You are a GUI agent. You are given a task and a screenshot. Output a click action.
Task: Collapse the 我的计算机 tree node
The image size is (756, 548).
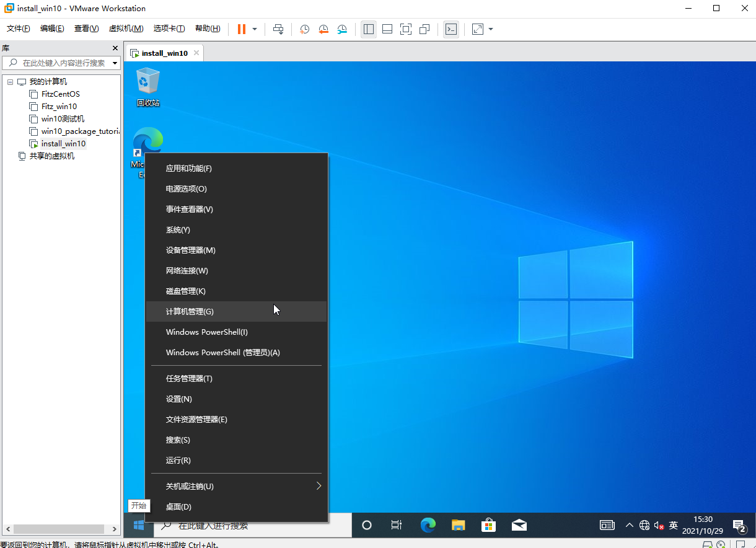[10, 82]
